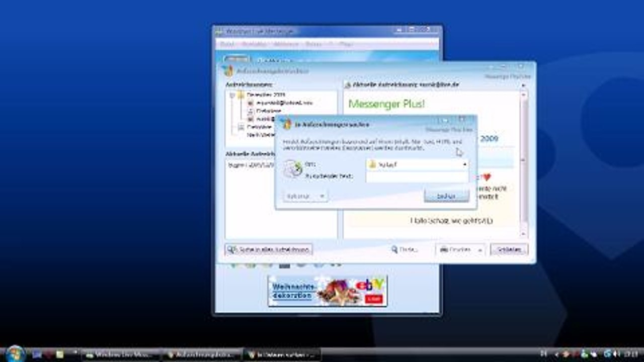Click the scroll-down arrow of the log pane
Viewport: 644px width, 362px height.
coord(523,234)
